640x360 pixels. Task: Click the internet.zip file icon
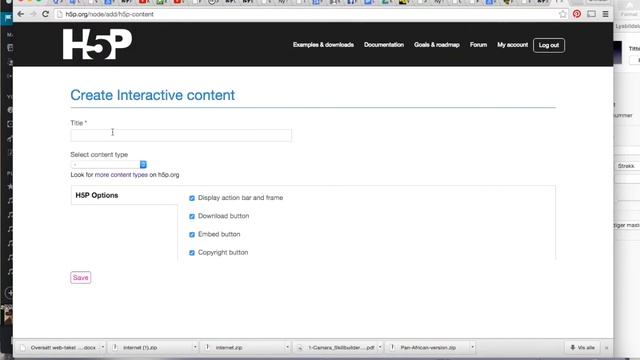point(207,347)
